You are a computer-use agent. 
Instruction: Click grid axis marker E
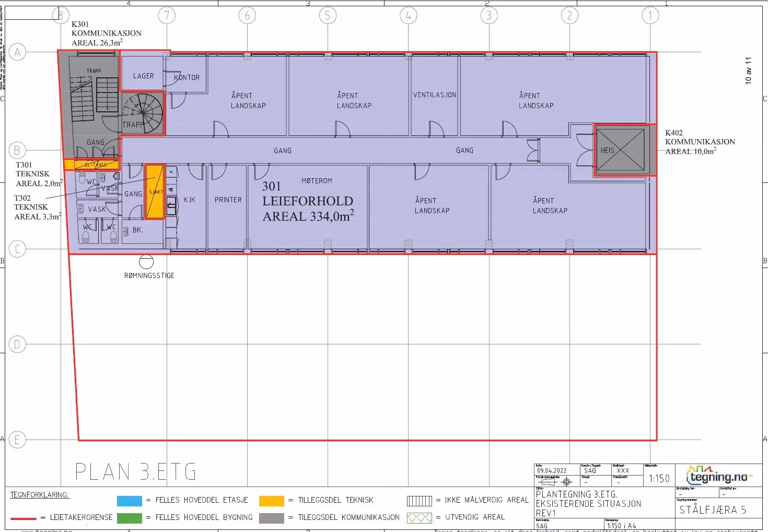[x=17, y=440]
